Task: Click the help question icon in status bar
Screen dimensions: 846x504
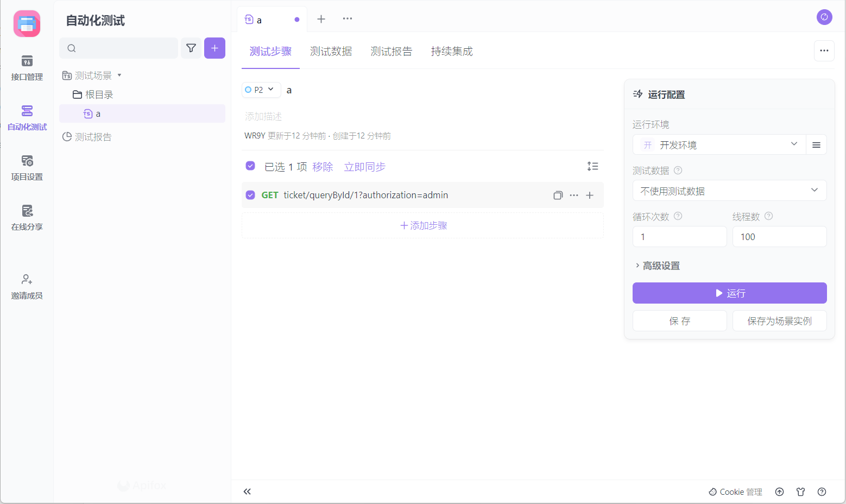Action: (x=822, y=492)
